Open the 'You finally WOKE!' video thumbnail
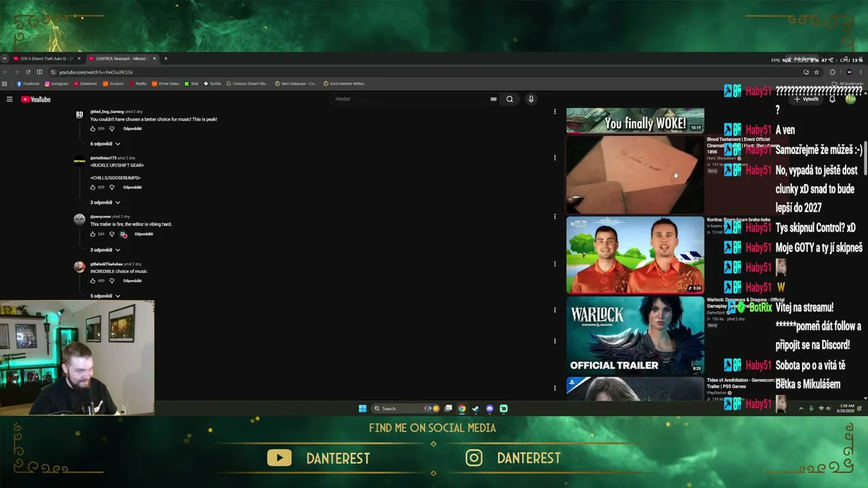The height and width of the screenshot is (488, 868). coord(635,120)
